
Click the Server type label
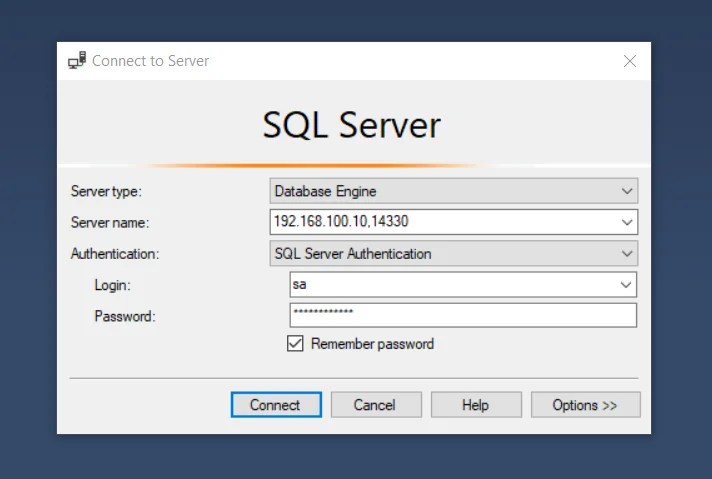[106, 191]
